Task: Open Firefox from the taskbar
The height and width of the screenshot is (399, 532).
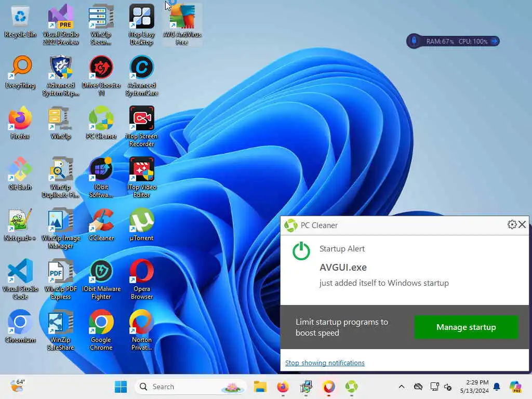Action: coord(283,387)
